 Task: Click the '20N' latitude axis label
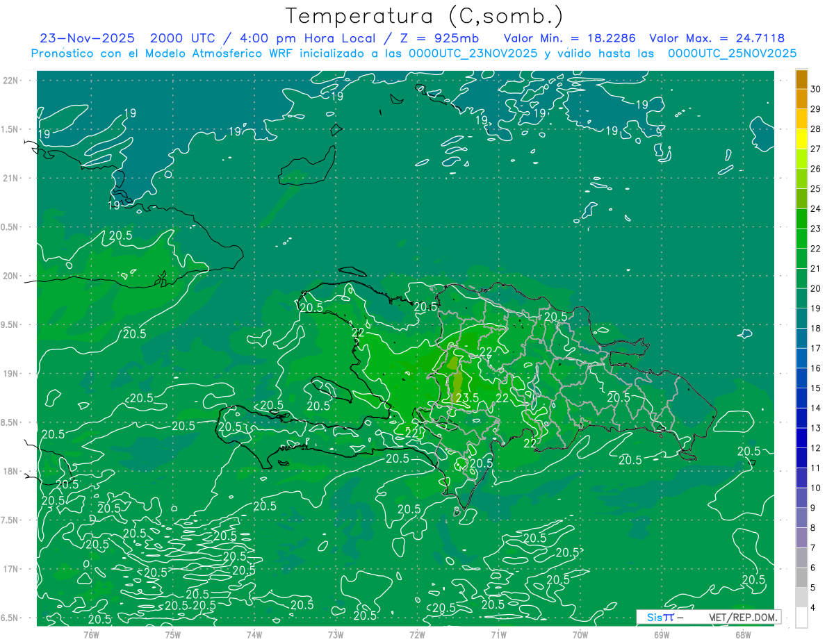[11, 276]
